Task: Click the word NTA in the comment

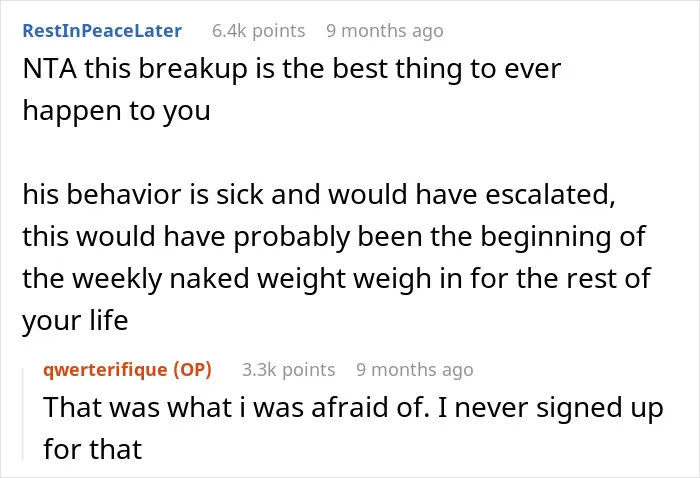Action: point(50,69)
